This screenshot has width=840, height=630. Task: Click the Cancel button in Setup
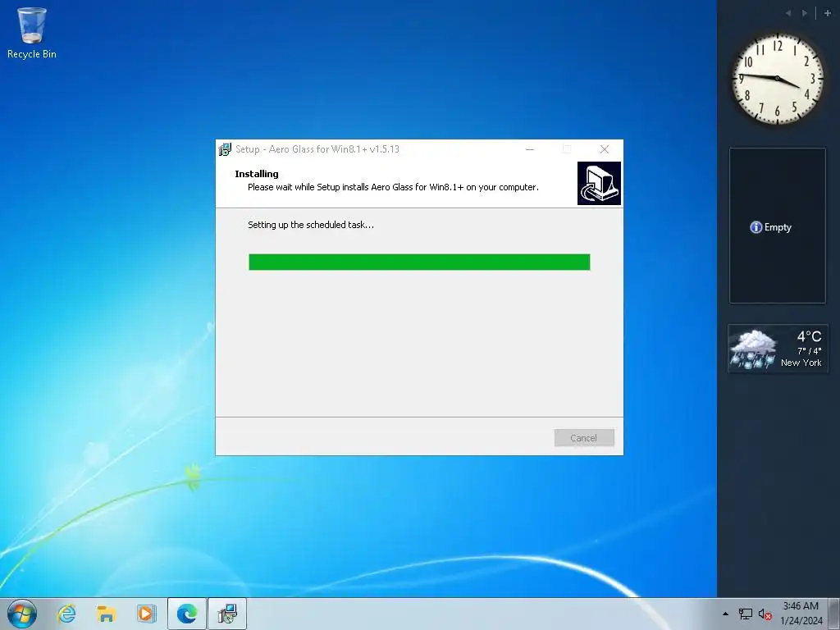[584, 438]
